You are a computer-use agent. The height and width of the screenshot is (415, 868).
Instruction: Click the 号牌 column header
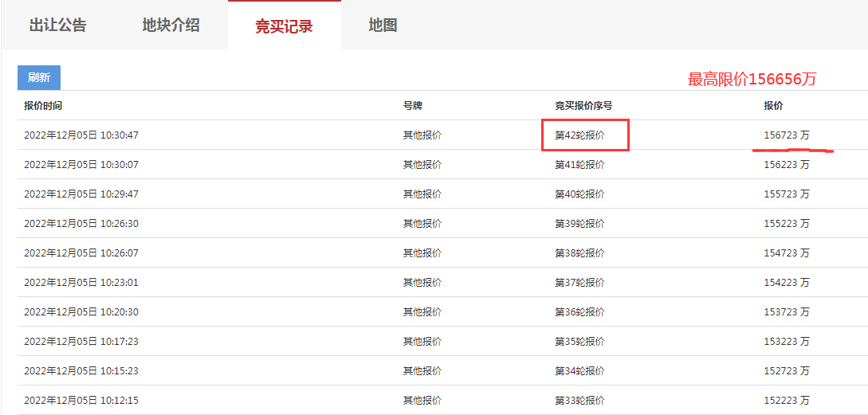tap(412, 106)
